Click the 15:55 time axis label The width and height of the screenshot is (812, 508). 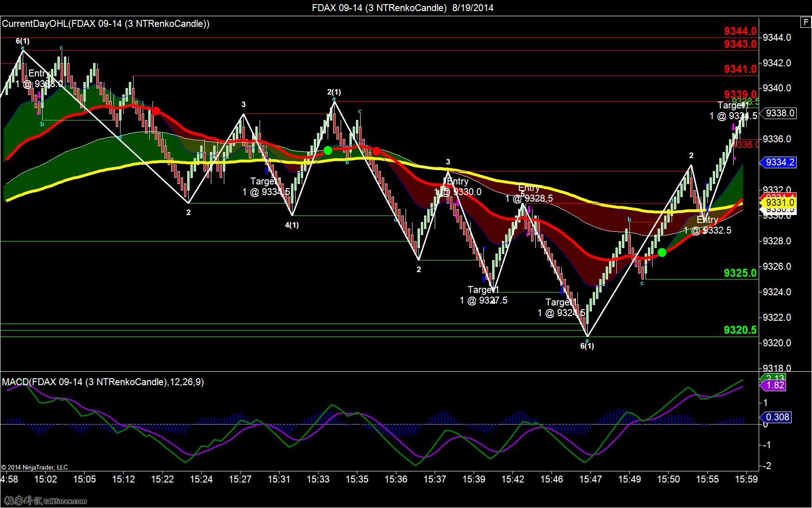(707, 479)
